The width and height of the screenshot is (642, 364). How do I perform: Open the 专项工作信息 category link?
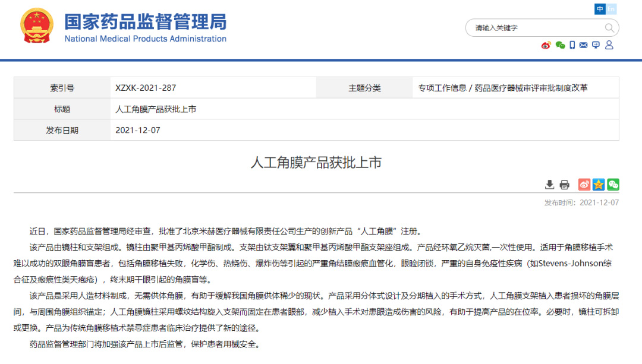(x=442, y=87)
